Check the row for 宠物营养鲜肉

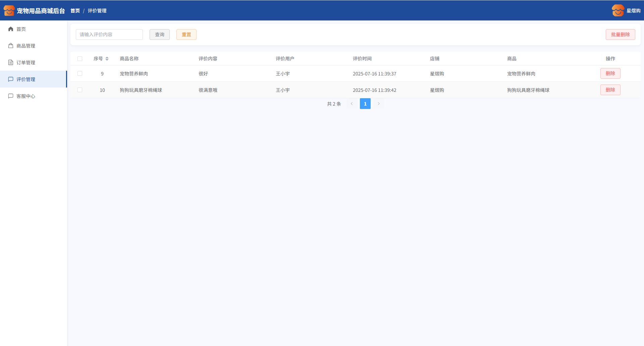[x=80, y=73]
